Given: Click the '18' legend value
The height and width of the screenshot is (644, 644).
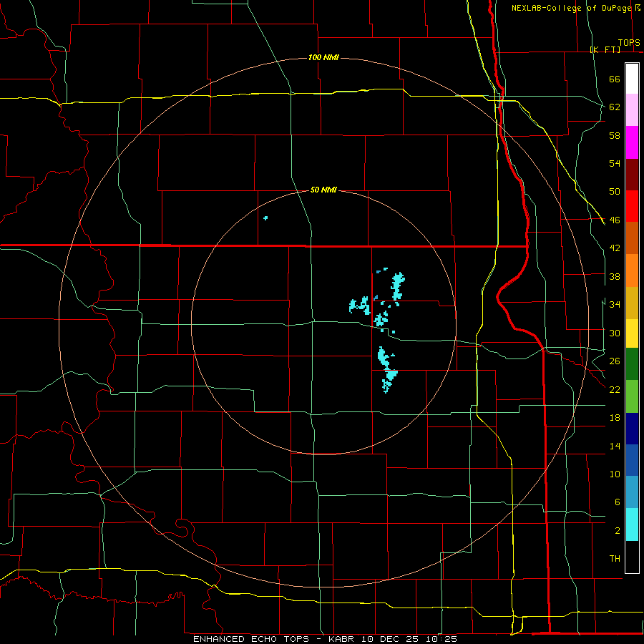Looking at the screenshot, I should coord(615,418).
